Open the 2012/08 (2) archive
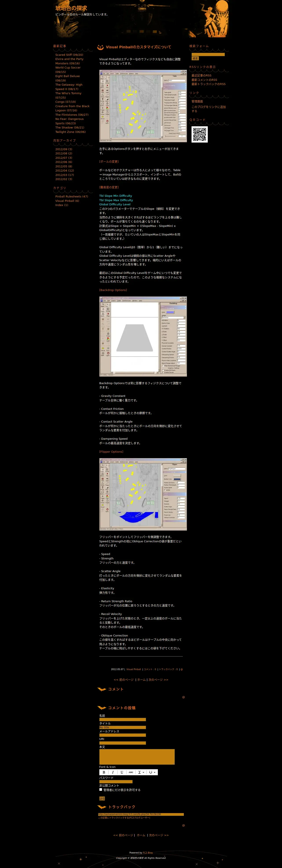Image resolution: width=282 pixels, height=868 pixels. [64, 153]
